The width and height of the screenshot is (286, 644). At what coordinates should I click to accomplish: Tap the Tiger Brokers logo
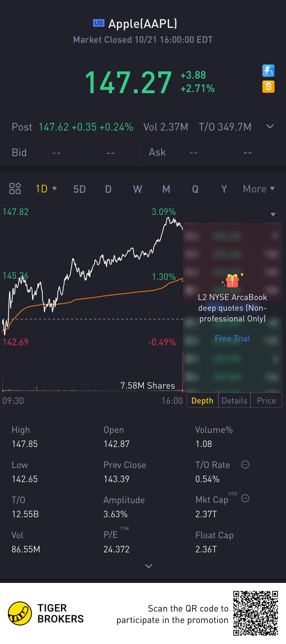pos(20,613)
